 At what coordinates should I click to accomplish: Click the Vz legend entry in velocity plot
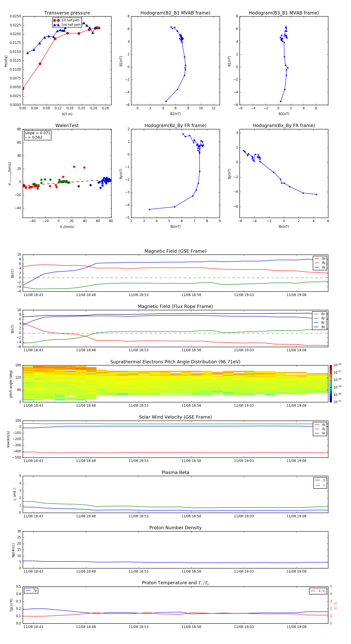point(320,433)
